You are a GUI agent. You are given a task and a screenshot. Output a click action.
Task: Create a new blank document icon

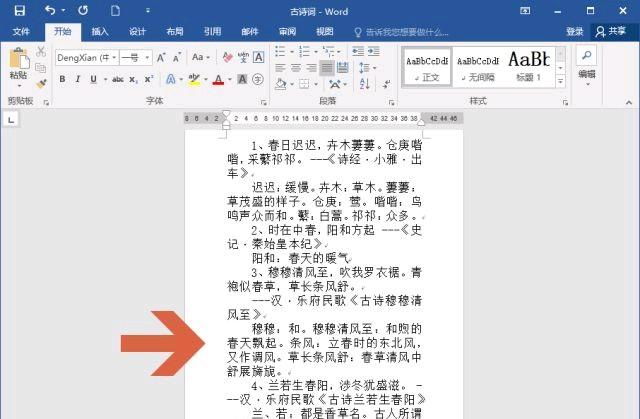(x=116, y=11)
